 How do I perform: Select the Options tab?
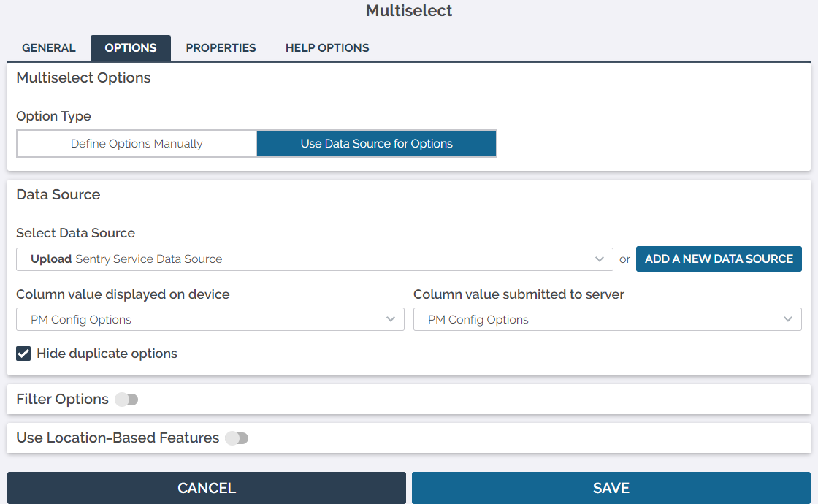[x=131, y=48]
